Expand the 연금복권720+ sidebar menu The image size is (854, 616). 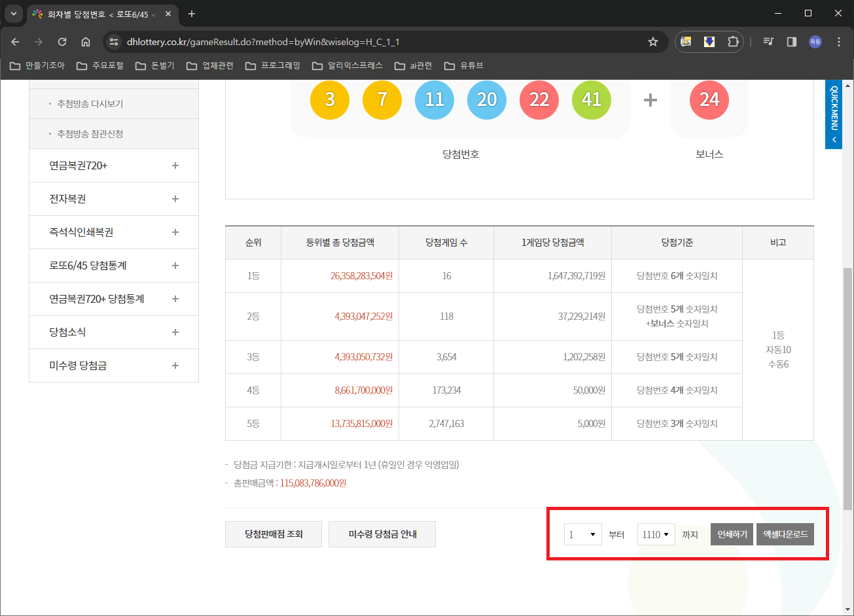tap(114, 165)
